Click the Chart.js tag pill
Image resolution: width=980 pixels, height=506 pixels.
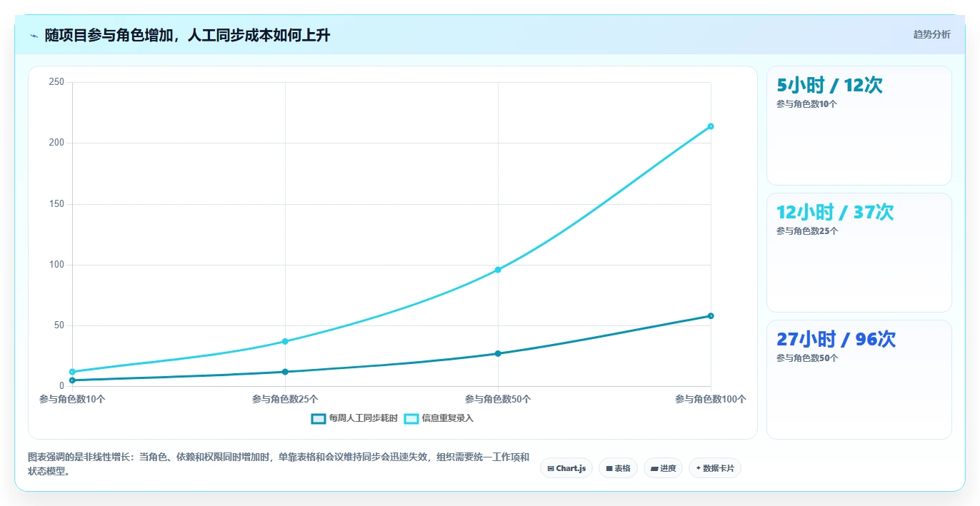566,468
